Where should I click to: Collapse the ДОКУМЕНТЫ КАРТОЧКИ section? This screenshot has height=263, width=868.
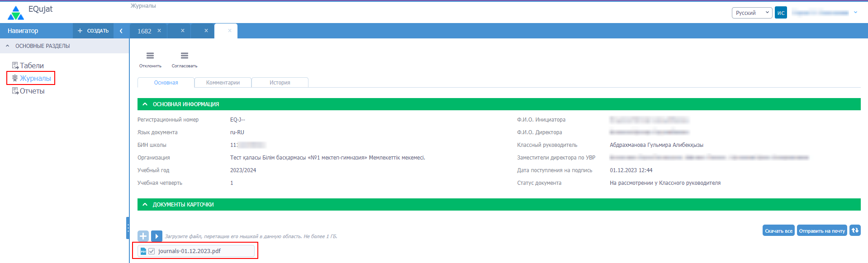[145, 205]
